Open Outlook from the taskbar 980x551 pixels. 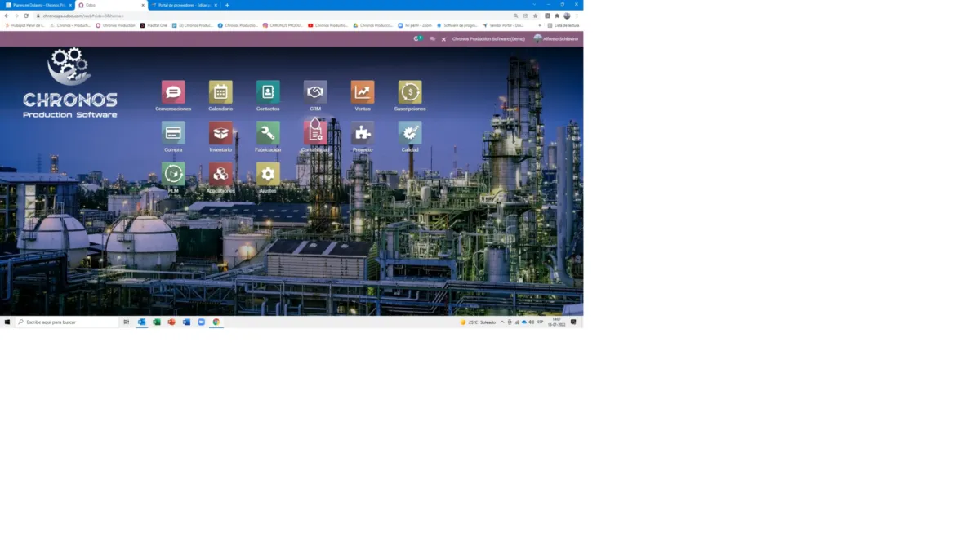pos(141,322)
